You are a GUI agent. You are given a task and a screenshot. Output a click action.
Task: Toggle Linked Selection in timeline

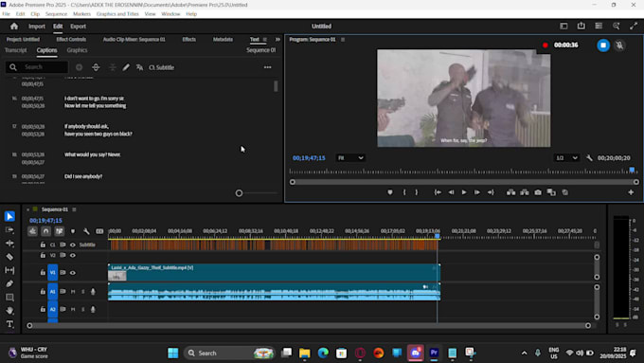pos(59,231)
